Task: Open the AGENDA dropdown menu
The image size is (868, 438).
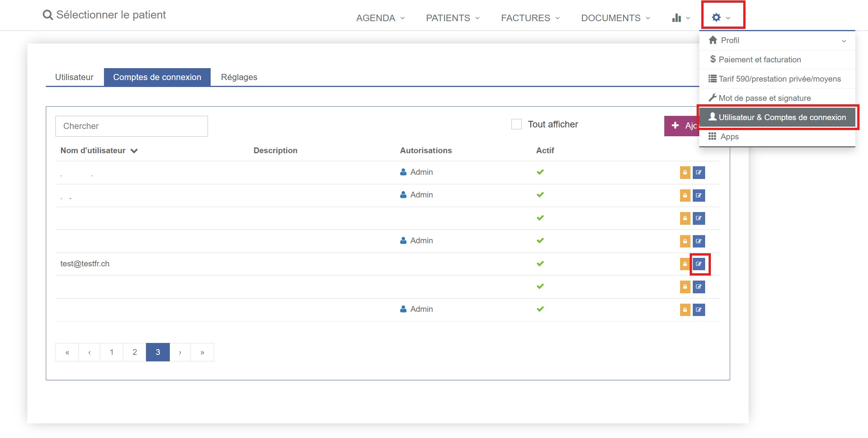Action: coord(380,18)
